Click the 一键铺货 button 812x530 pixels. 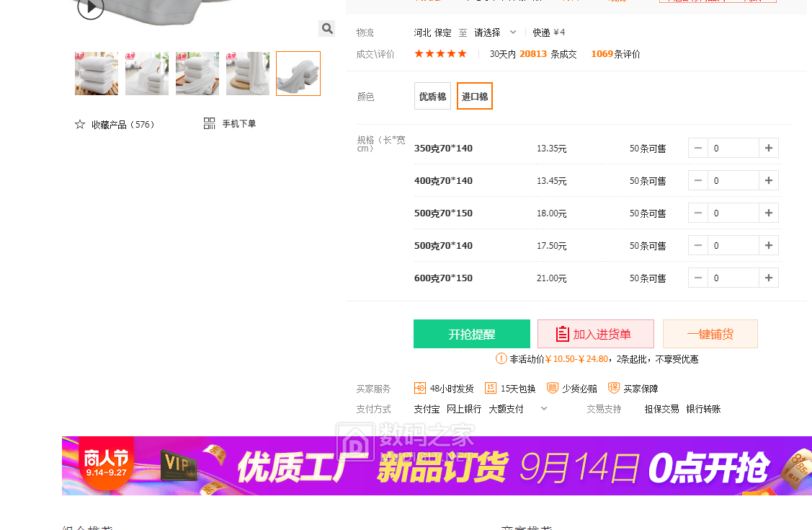coord(710,334)
